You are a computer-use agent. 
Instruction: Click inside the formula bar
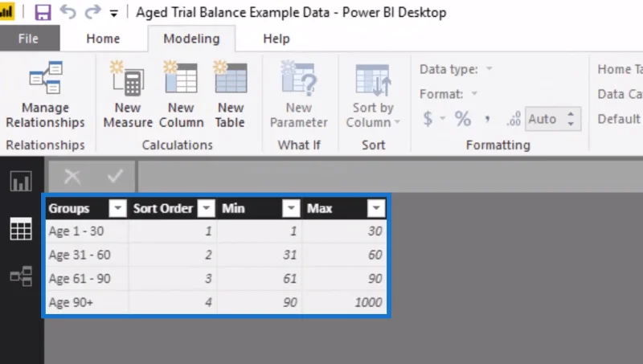point(390,177)
